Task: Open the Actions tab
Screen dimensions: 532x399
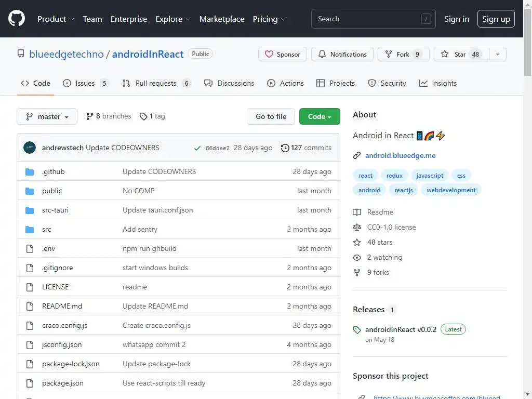Action: (285, 84)
